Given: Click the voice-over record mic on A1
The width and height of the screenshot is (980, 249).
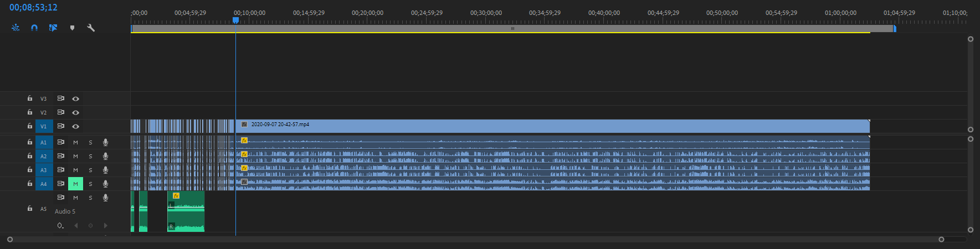Looking at the screenshot, I should (x=105, y=142).
